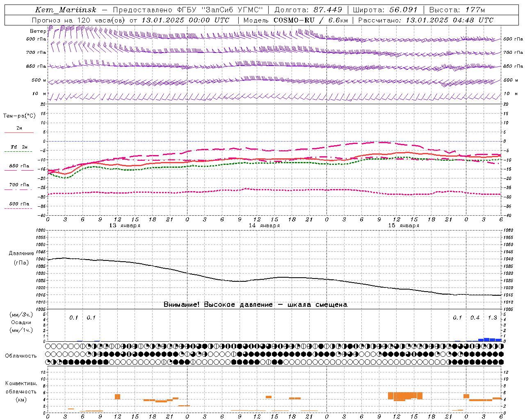Click the '14 января' date label
Screen dimensions: 525x420
(264, 226)
